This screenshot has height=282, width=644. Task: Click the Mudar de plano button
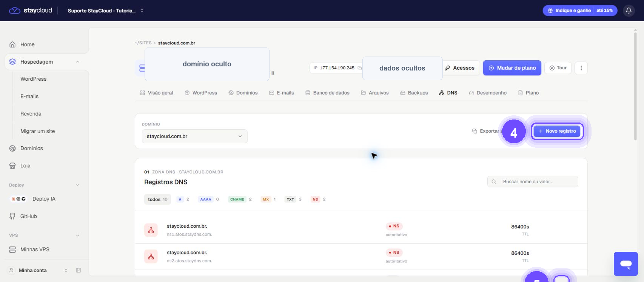pos(512,68)
